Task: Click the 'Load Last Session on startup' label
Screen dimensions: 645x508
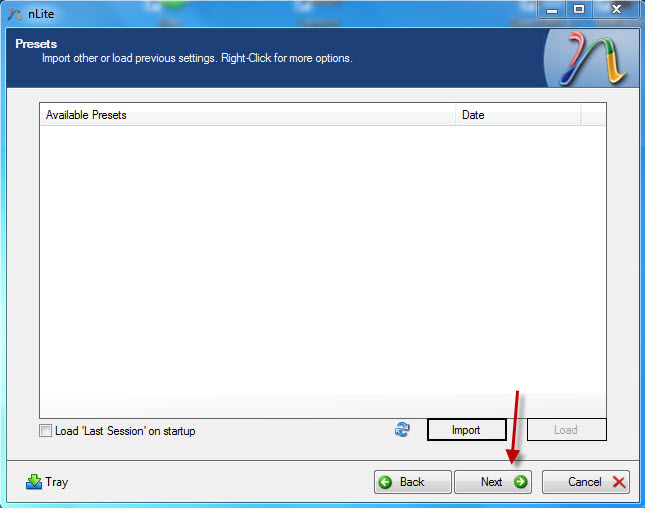Action: pos(125,431)
